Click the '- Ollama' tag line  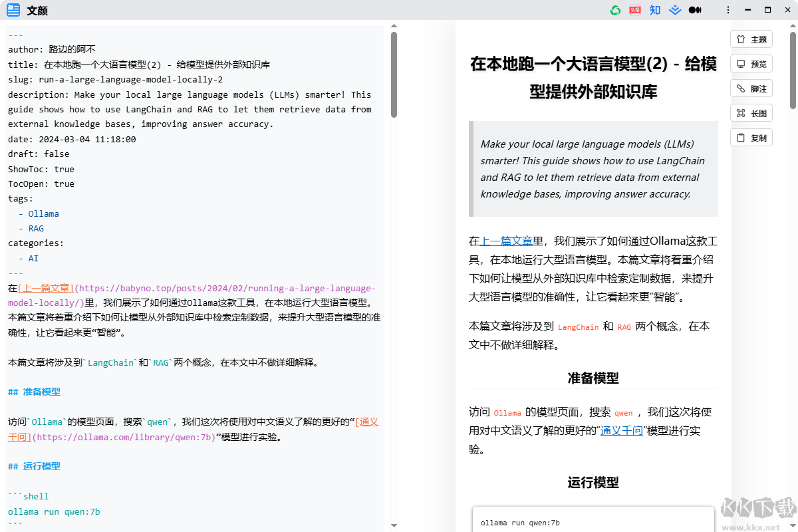(39, 213)
